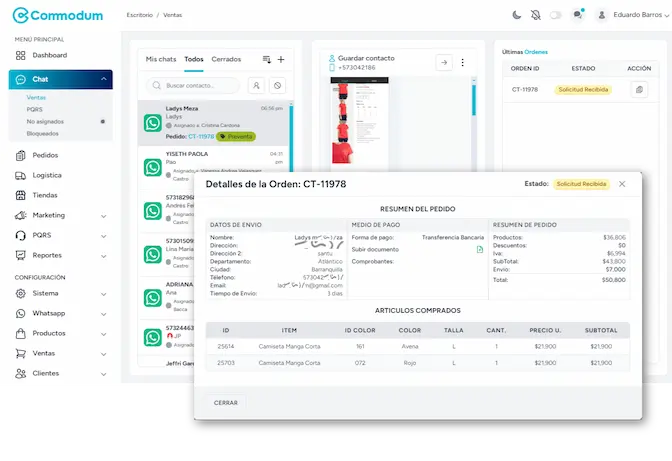Click the Preventa tag on Ladys Meza chat

point(237,136)
